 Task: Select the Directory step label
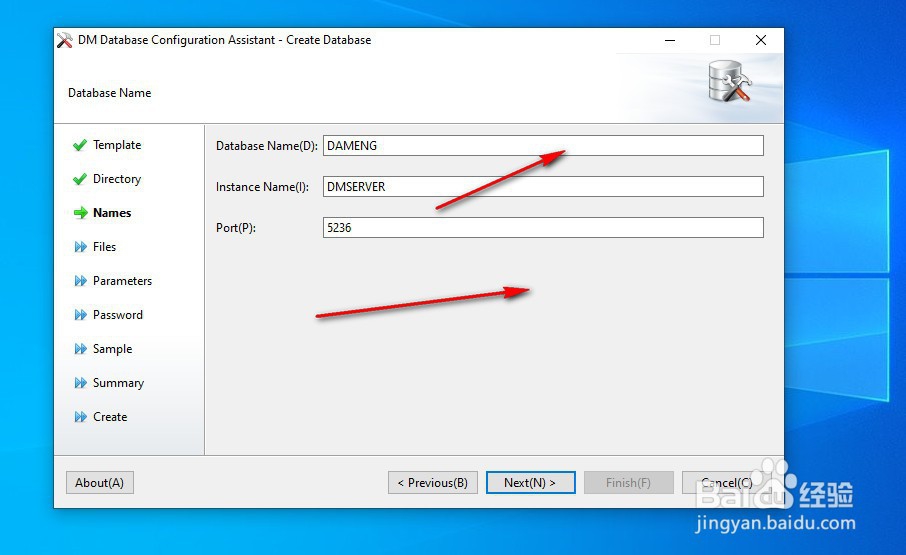117,179
